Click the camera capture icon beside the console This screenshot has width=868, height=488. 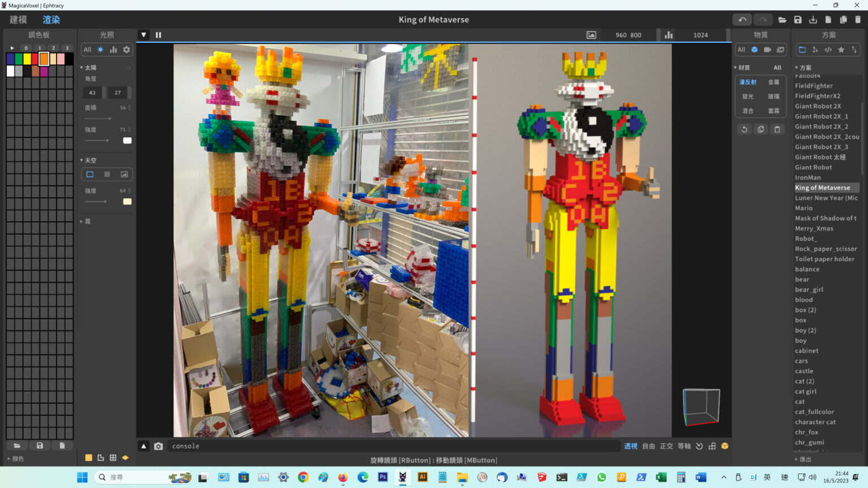tap(159, 446)
